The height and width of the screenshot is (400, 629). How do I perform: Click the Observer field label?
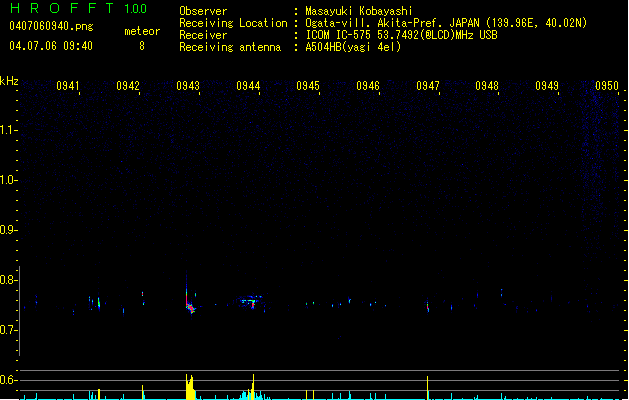point(203,11)
